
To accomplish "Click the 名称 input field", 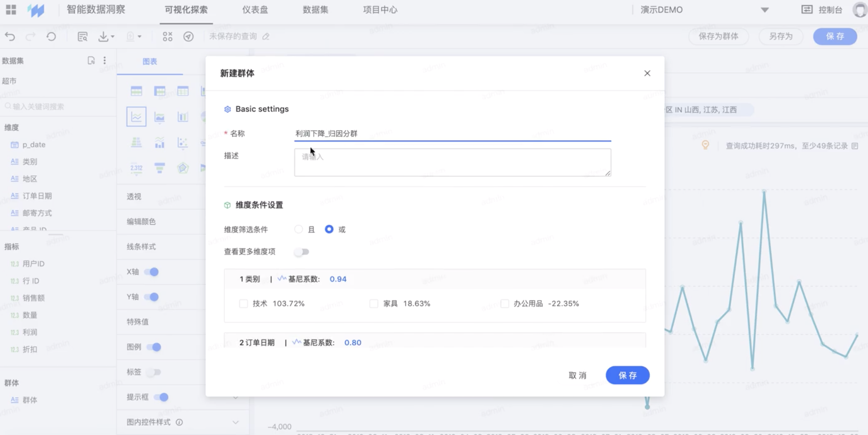I will 453,133.
